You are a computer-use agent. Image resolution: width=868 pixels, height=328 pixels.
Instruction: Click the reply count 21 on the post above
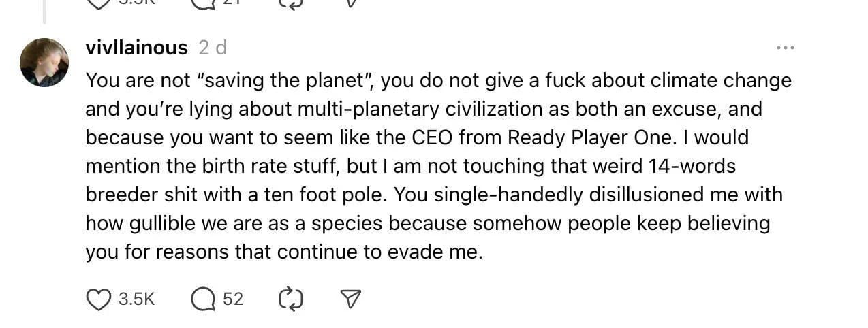[232, 3]
